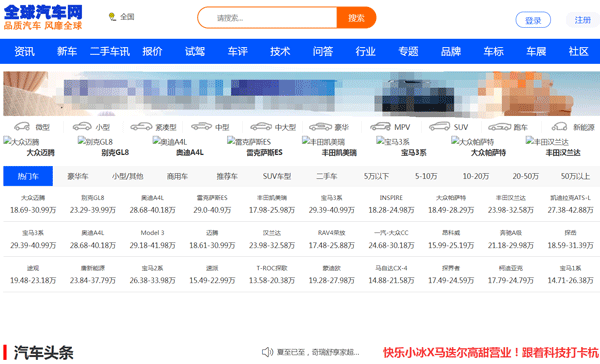Switch to the 热门车 tab
This screenshot has height=364, width=600.
coord(28,176)
